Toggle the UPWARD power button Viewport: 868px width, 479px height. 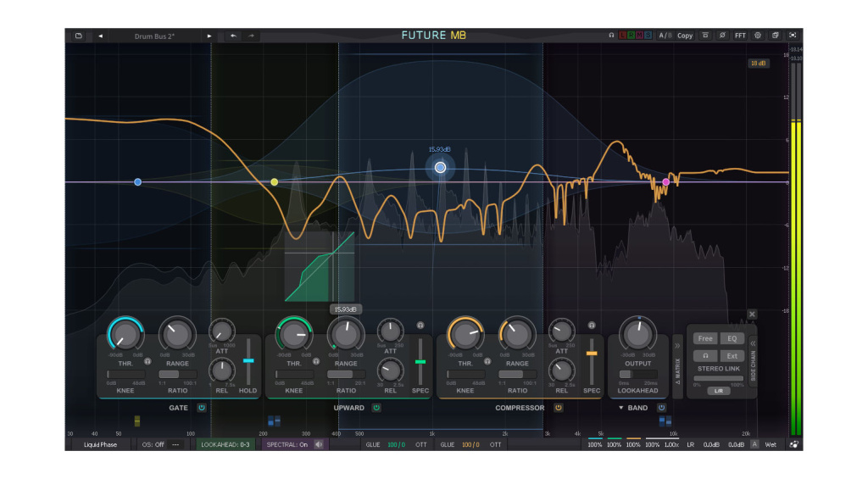(376, 408)
